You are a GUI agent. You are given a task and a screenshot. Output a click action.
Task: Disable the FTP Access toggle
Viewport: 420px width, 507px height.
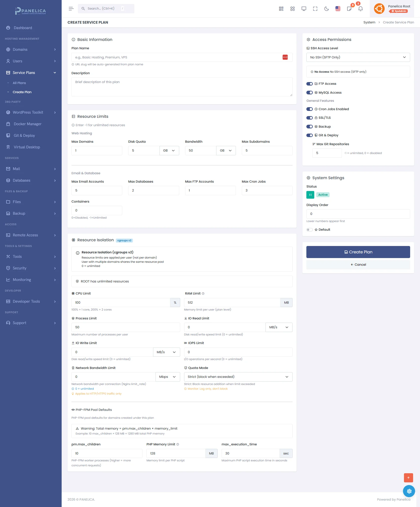pos(309,84)
